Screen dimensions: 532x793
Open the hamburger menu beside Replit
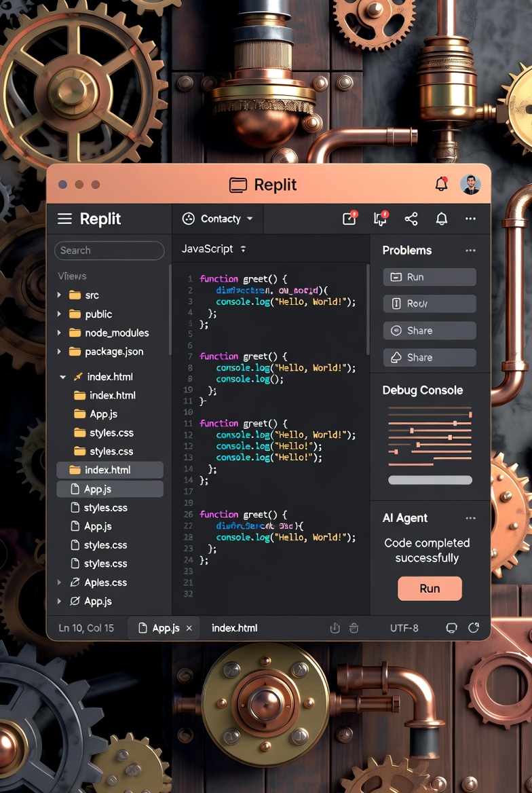tap(64, 219)
